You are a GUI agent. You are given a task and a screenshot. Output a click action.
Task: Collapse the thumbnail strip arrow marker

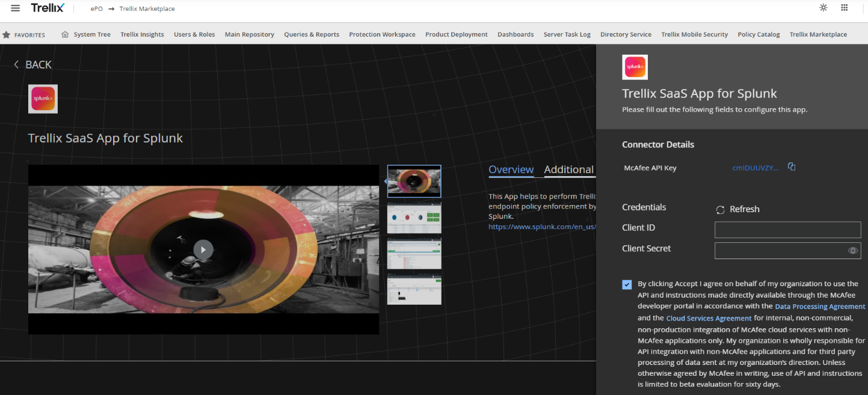point(385,180)
